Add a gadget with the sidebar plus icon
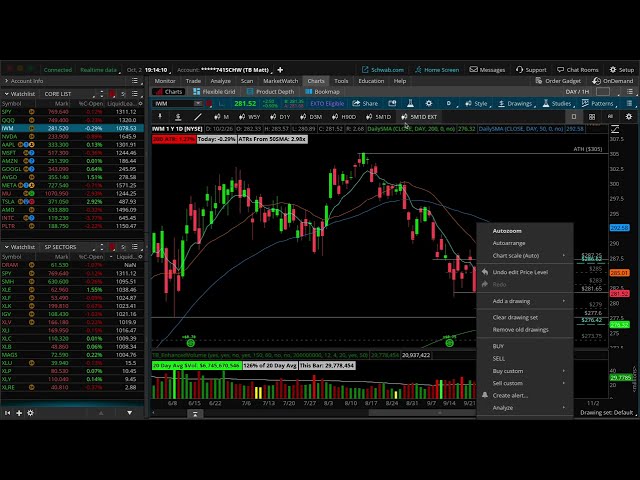This screenshot has height=480, width=640. [x=19, y=413]
